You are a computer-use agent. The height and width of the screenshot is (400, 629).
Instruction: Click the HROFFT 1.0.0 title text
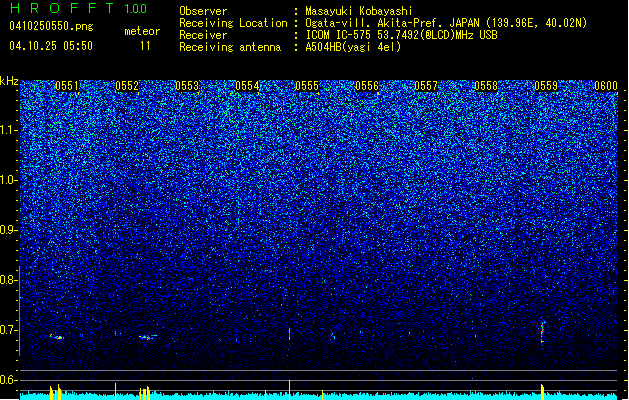[x=79, y=8]
